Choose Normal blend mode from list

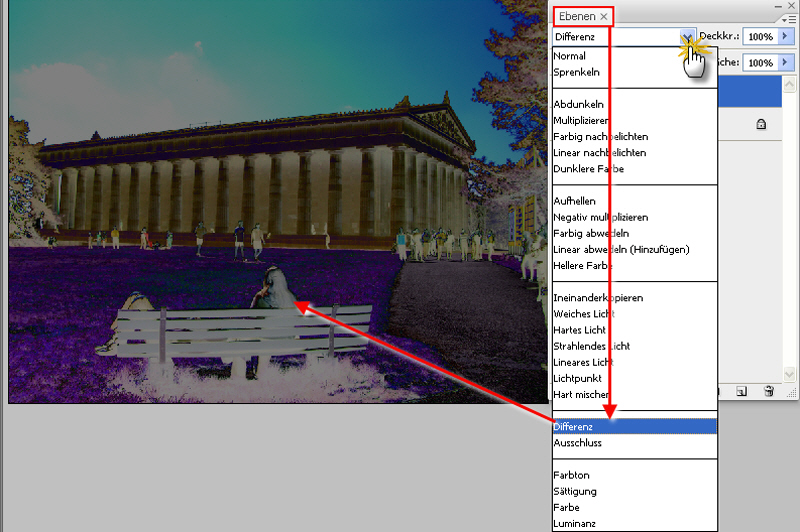(x=570, y=56)
